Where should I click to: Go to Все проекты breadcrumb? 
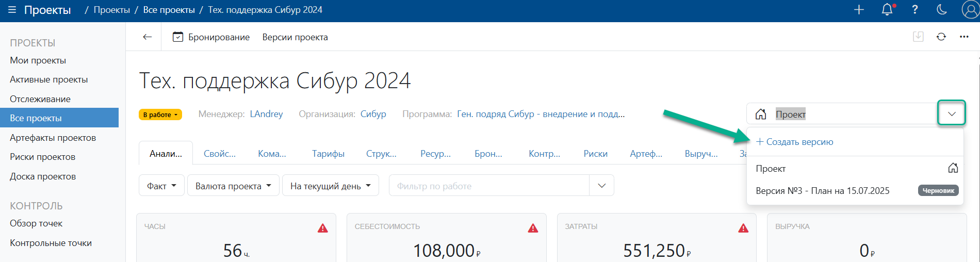tap(169, 10)
